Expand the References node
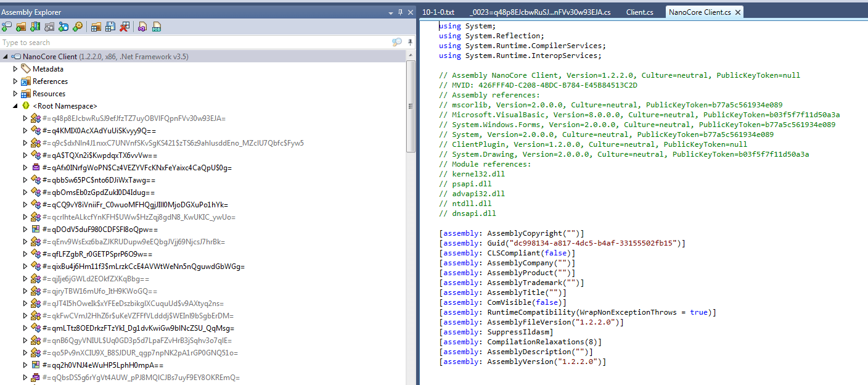This screenshot has width=868, height=385. tap(16, 81)
